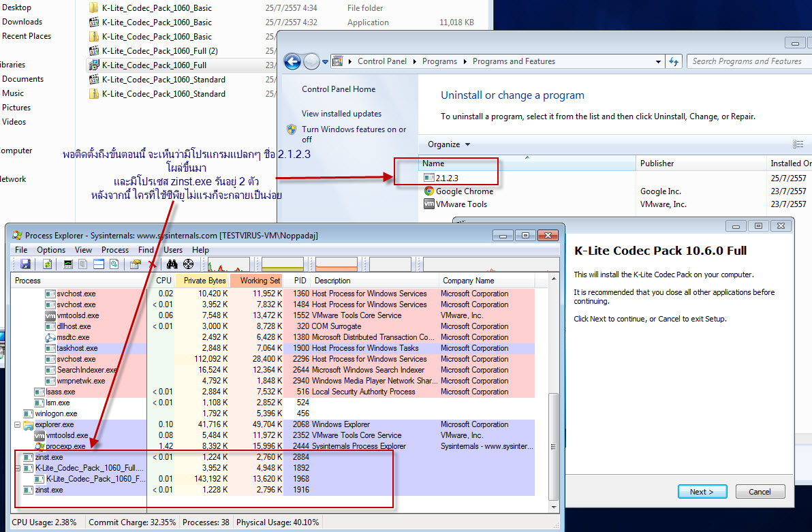Click the Search Programs and Features box
Viewport: 812px width, 532px height.
pos(747,61)
